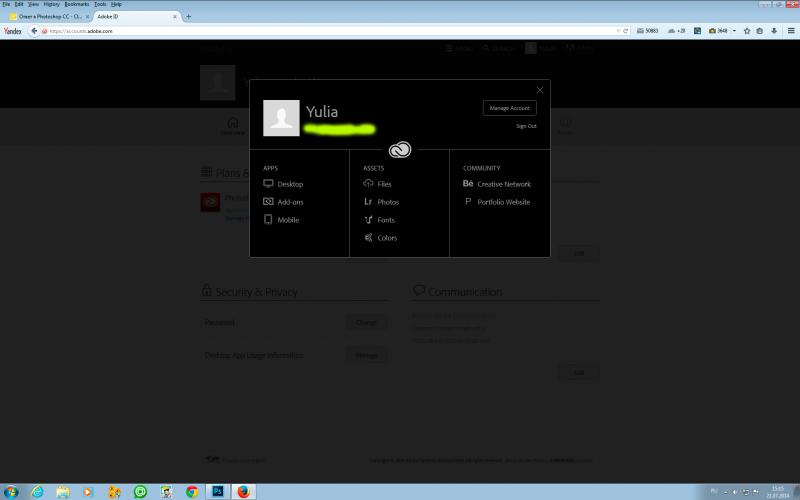Open a new browser tab
Image resolution: width=800 pixels, height=500 pixels.
tap(188, 17)
